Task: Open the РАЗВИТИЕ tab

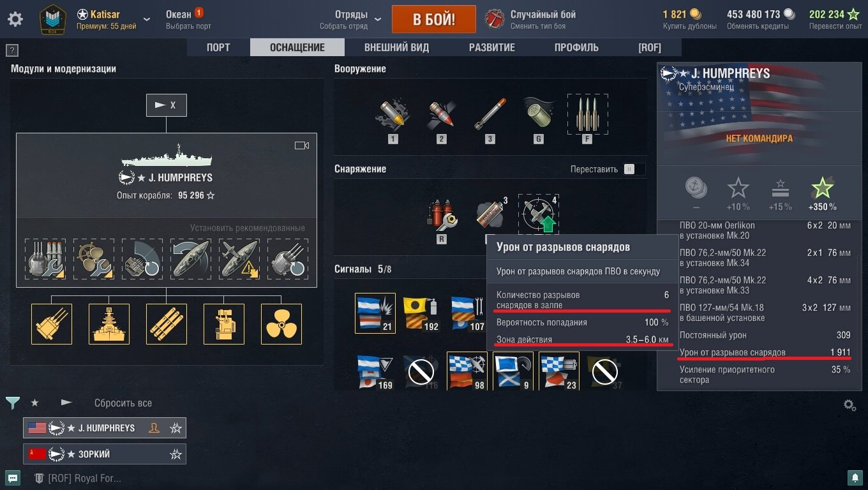Action: tap(492, 47)
